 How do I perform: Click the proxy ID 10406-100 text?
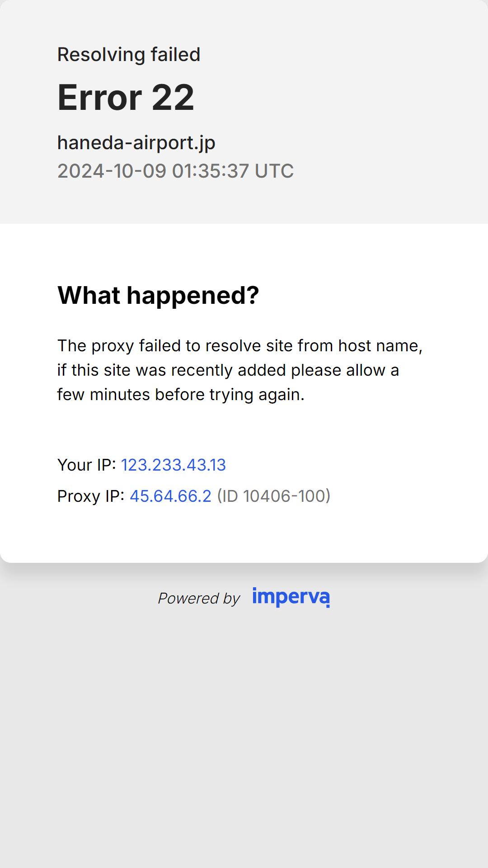pyautogui.click(x=274, y=496)
